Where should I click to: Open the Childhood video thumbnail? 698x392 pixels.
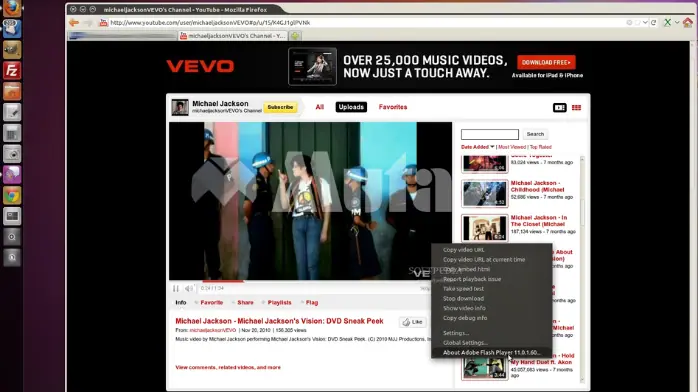click(484, 194)
